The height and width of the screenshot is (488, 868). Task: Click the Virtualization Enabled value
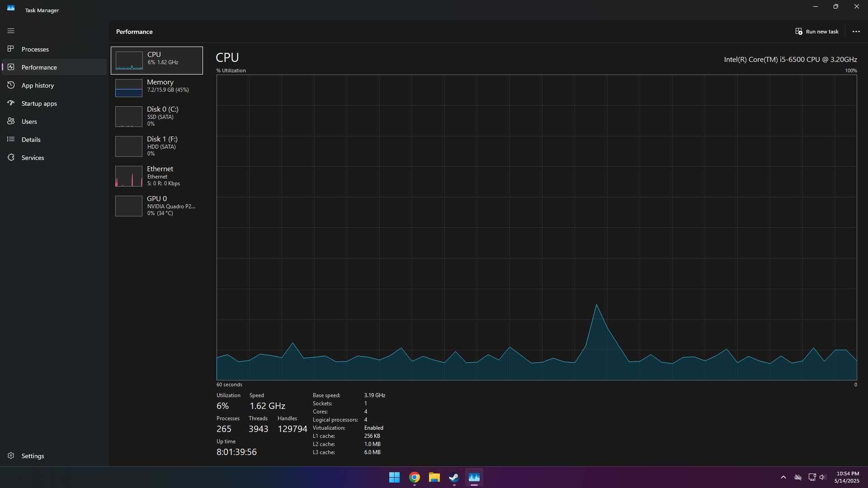(x=374, y=428)
